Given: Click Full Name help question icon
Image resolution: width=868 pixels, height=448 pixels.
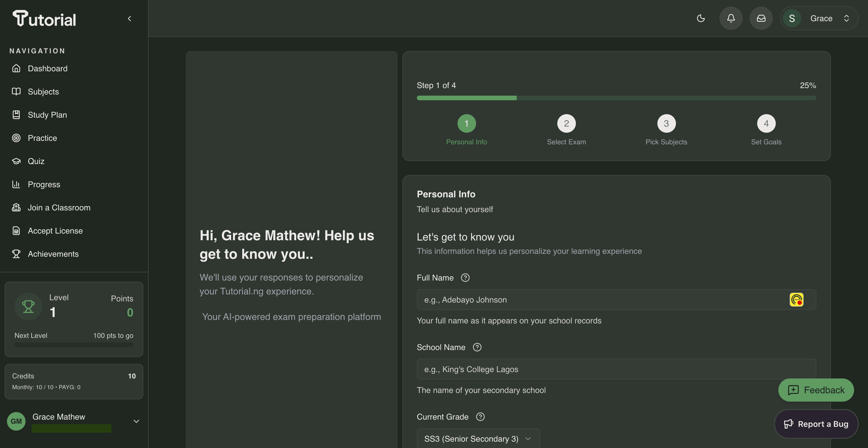Looking at the screenshot, I should pos(465,278).
